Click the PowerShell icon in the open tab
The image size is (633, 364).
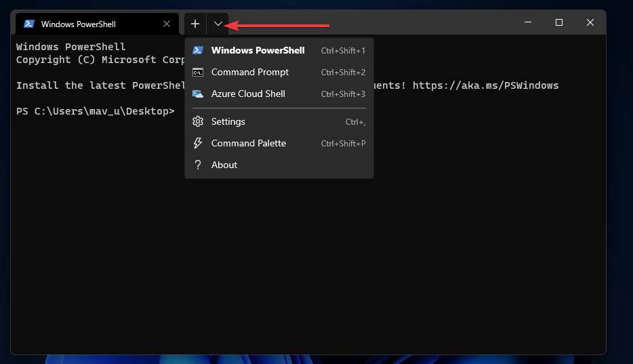pyautogui.click(x=29, y=24)
